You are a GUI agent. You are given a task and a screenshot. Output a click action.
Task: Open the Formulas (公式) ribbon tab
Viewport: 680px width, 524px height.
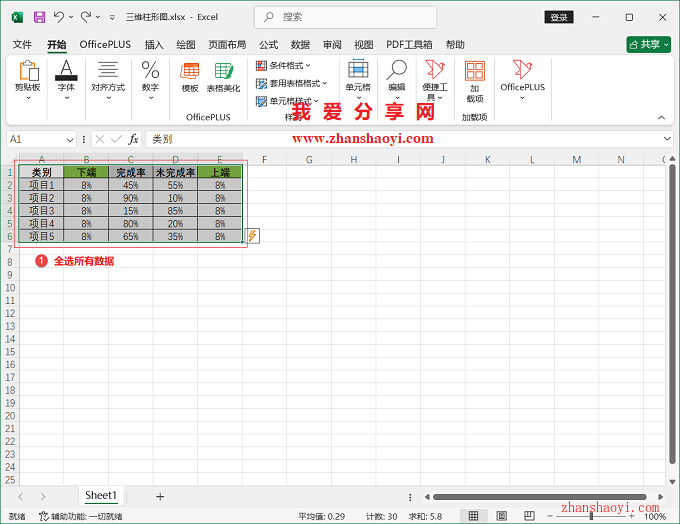click(268, 45)
